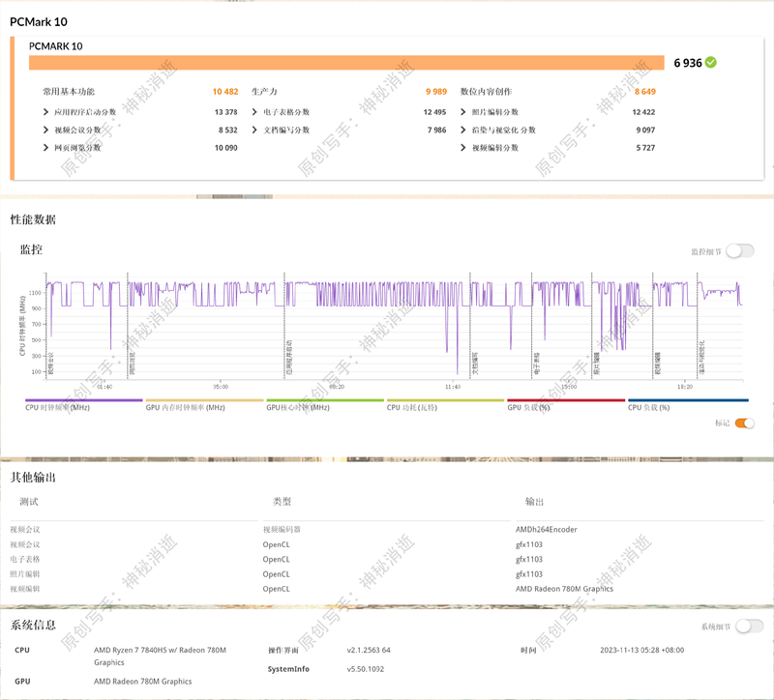Click the AMD Ryzen 7 7840HS CPU value

tap(160, 656)
